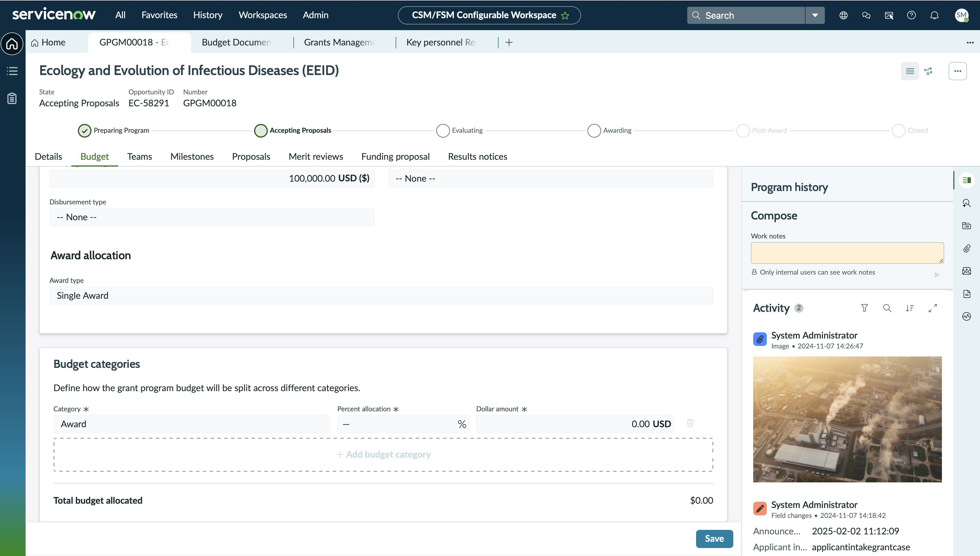Open the Funding proposal section tab

(395, 157)
